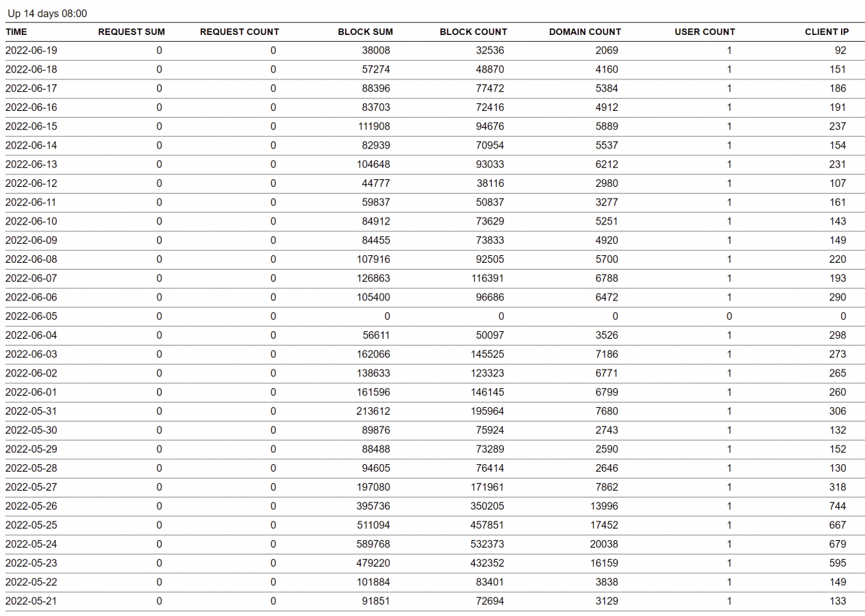Click the DOMAIN COUNT column header
Viewport: 865px width, 616px height.
pyautogui.click(x=585, y=31)
